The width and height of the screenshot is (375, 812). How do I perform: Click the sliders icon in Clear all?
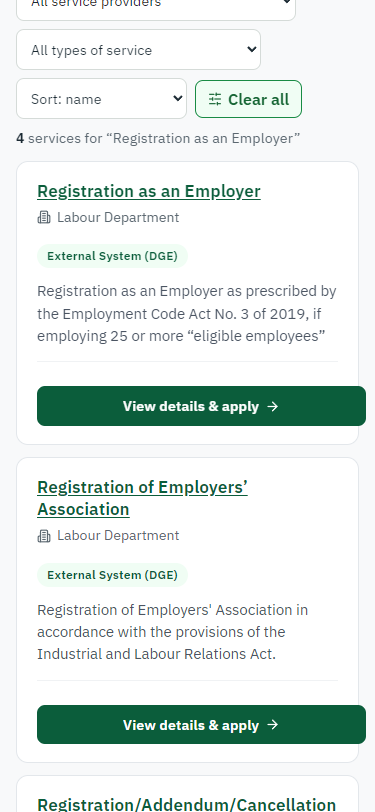pyautogui.click(x=215, y=99)
